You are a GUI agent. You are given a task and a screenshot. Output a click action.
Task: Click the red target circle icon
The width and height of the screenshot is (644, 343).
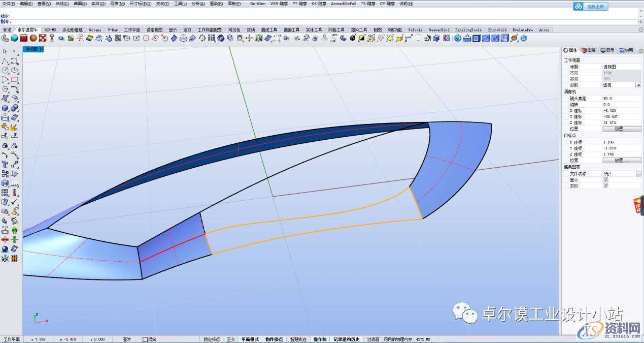pos(146,38)
